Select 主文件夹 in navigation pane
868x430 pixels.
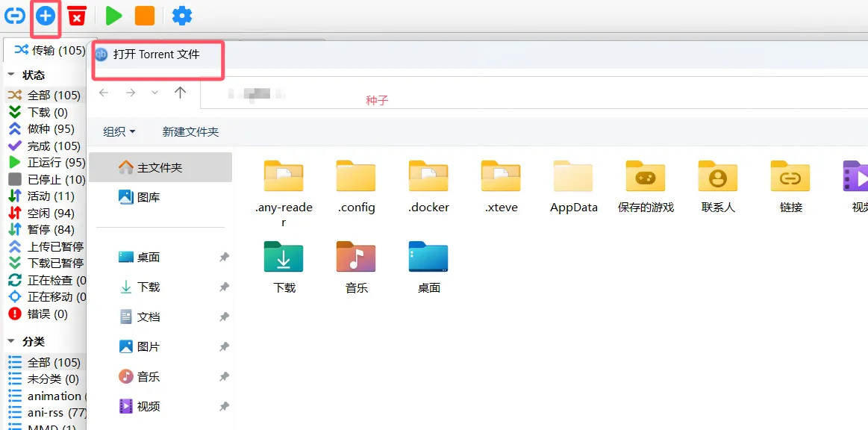[159, 168]
